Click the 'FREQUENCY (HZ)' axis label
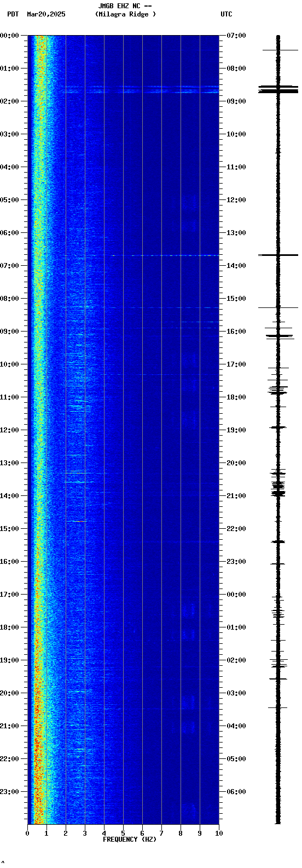The height and width of the screenshot is (868, 302). click(130, 840)
